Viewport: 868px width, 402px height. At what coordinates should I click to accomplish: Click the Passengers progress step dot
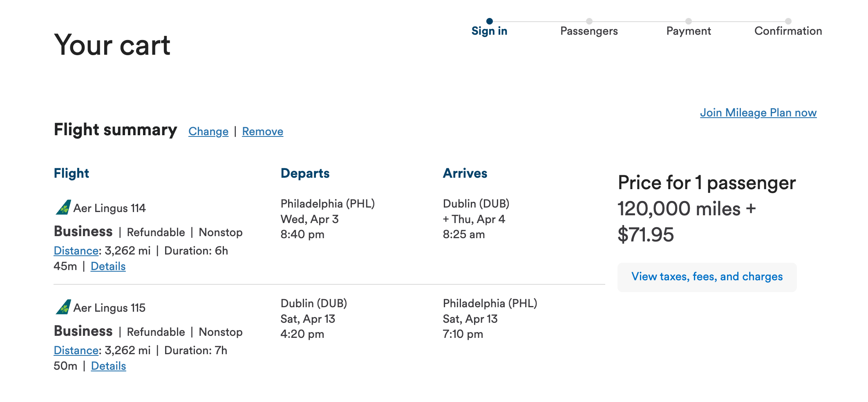pyautogui.click(x=589, y=21)
